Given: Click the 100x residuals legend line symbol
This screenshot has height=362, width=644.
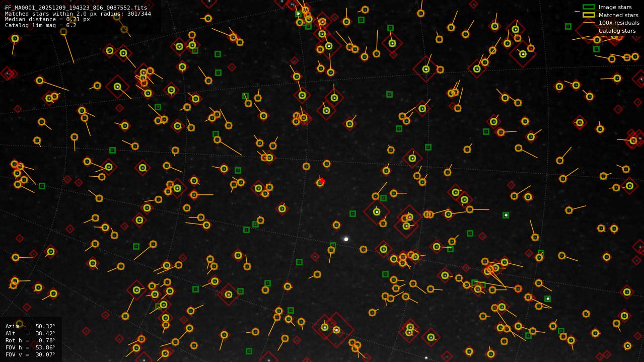Looking at the screenshot, I should pos(590,23).
